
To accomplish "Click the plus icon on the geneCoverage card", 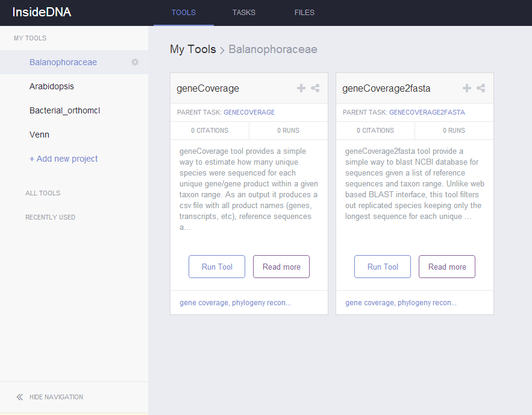I will click(301, 88).
